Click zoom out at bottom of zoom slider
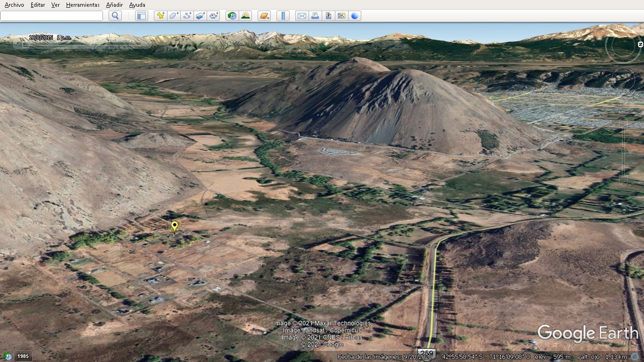This screenshot has width=644, height=362. (x=623, y=180)
